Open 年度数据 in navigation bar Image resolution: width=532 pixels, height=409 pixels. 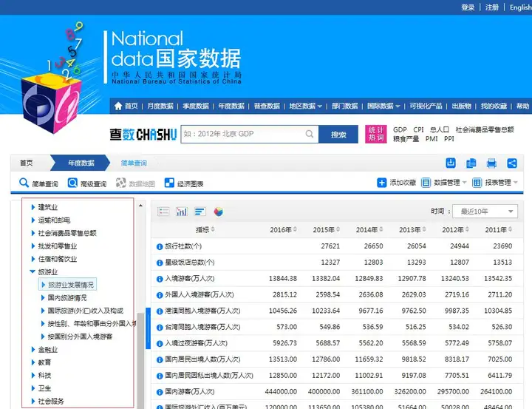(231, 106)
